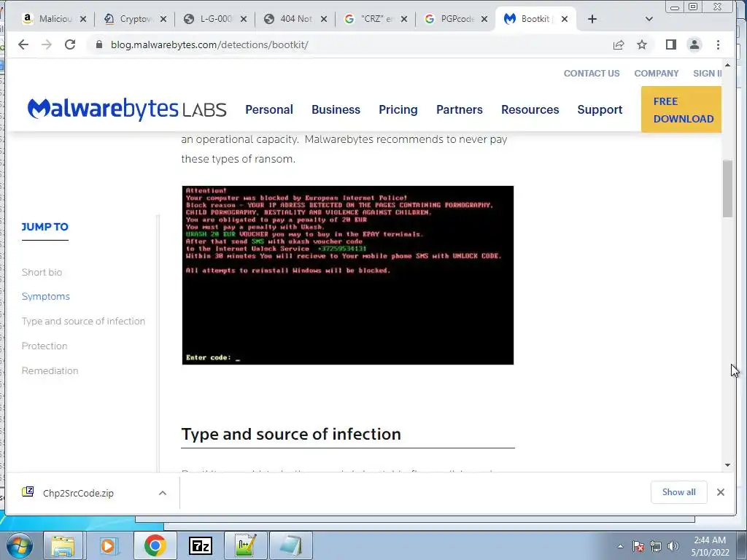747x560 pixels.
Task: Jump to Symptoms section
Action: (46, 296)
